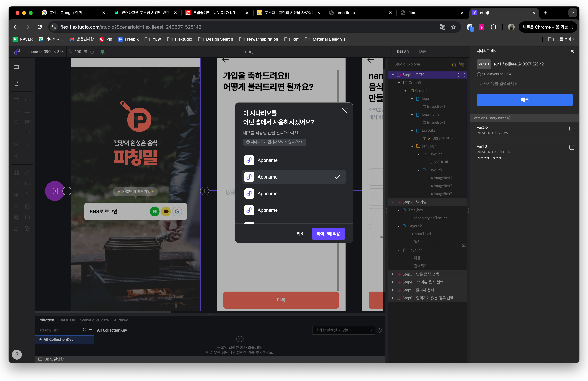Click the 라이브에 적용 button

tap(328, 234)
